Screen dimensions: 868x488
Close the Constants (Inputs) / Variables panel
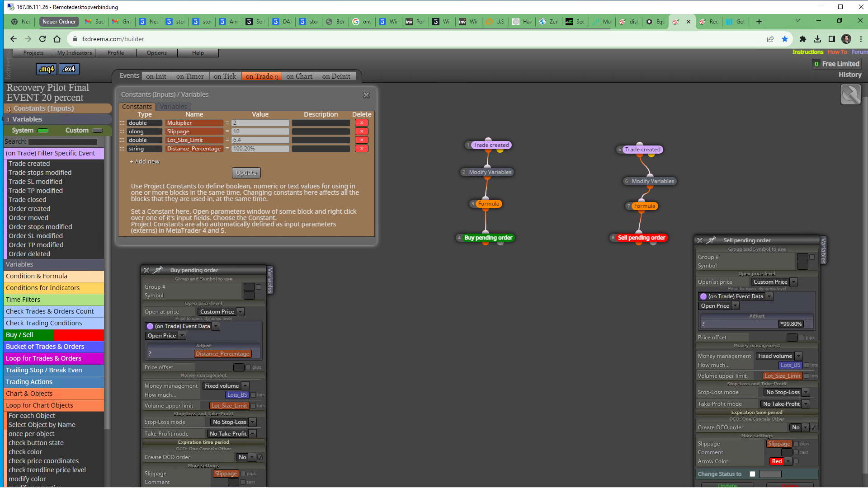coord(366,95)
